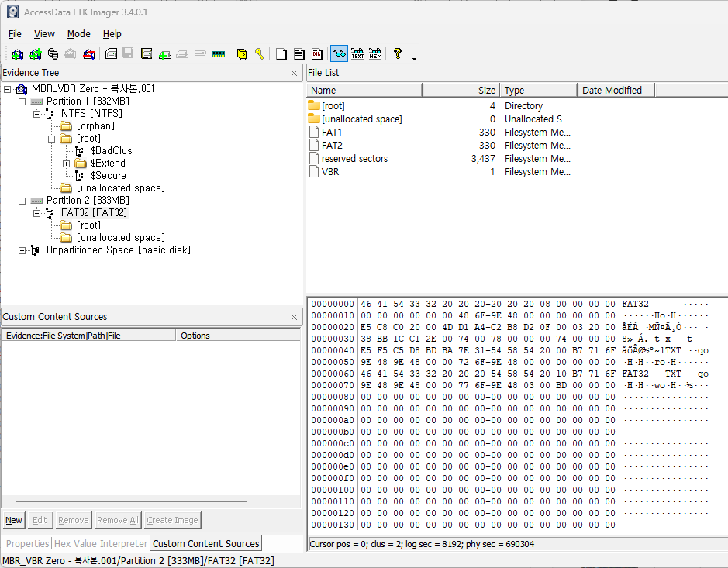Click the New button in Custom Content Sources
This screenshot has height=568, width=728.
pos(14,520)
